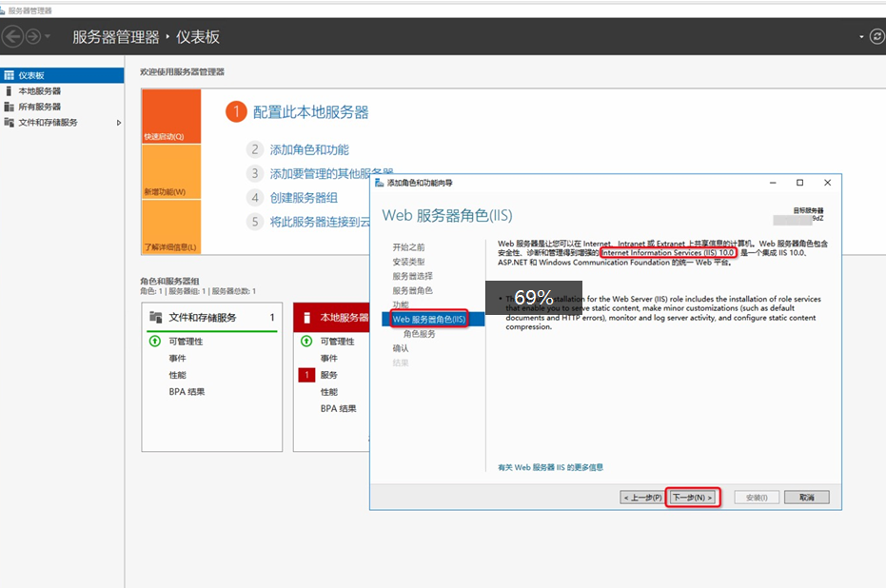Click the back navigation arrow icon
This screenshot has height=588, width=886.
(x=13, y=37)
